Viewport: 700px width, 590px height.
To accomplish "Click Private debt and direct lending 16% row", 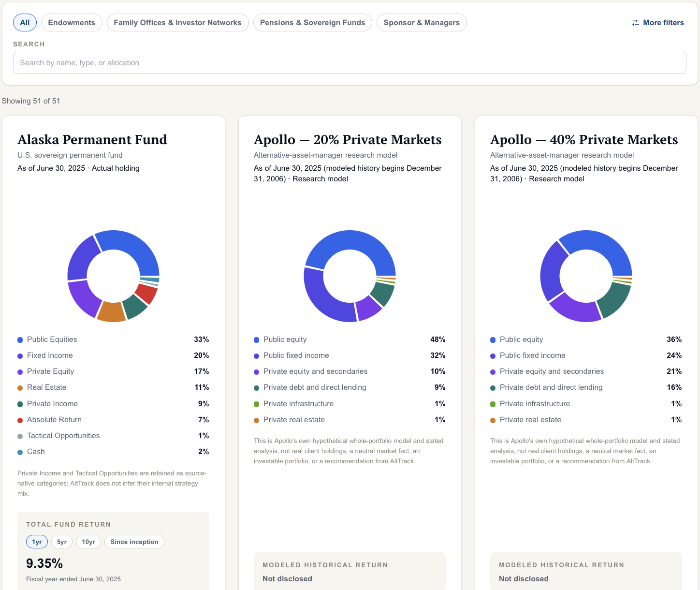I will tap(586, 387).
